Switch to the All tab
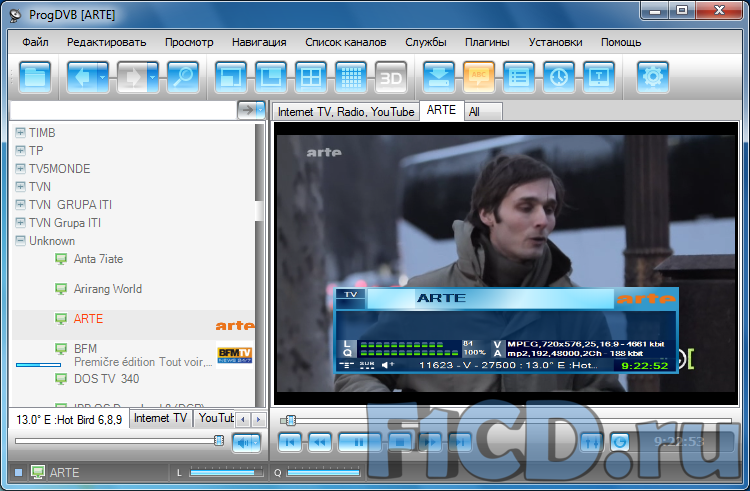The height and width of the screenshot is (491, 750). pyautogui.click(x=483, y=112)
